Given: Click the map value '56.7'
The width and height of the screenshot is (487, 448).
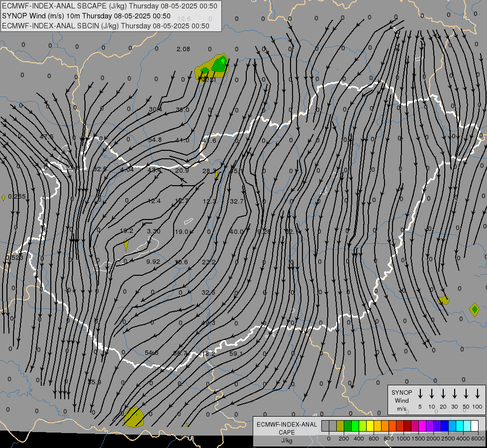Looking at the screenshot, I should coord(180,353).
